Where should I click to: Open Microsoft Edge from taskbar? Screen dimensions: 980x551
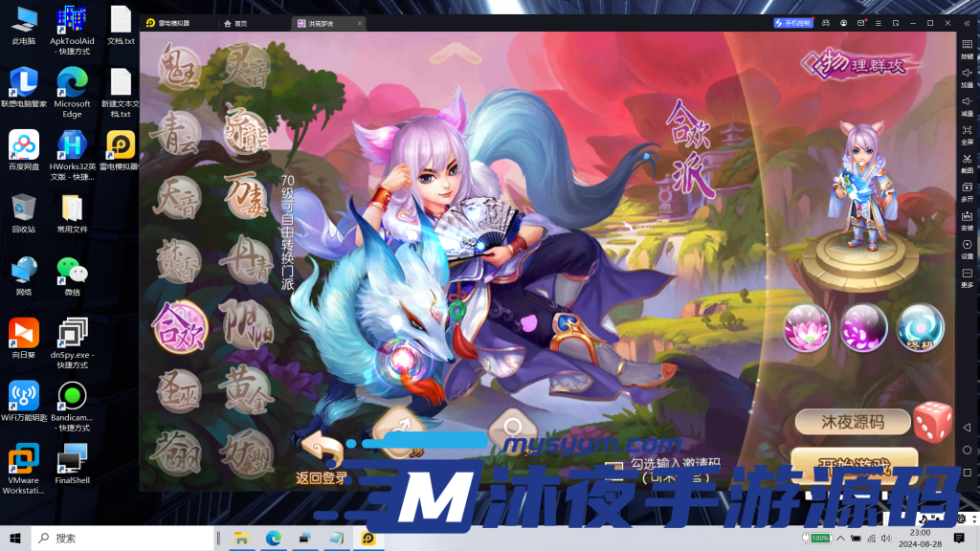click(273, 538)
